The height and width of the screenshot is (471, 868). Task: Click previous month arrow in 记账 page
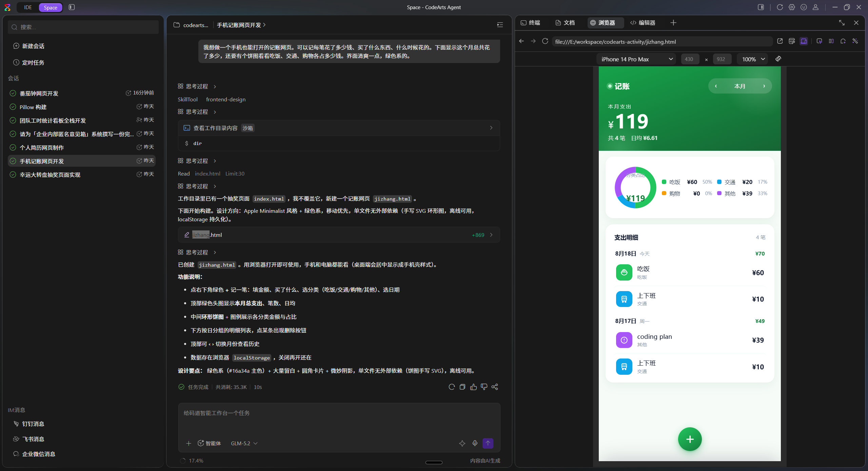[x=716, y=86]
